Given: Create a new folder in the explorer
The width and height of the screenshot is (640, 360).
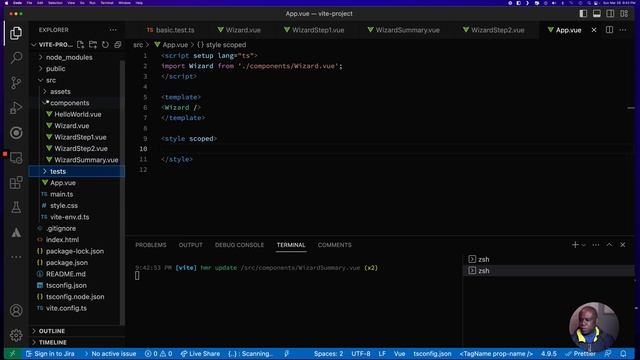Looking at the screenshot, I should click(93, 44).
